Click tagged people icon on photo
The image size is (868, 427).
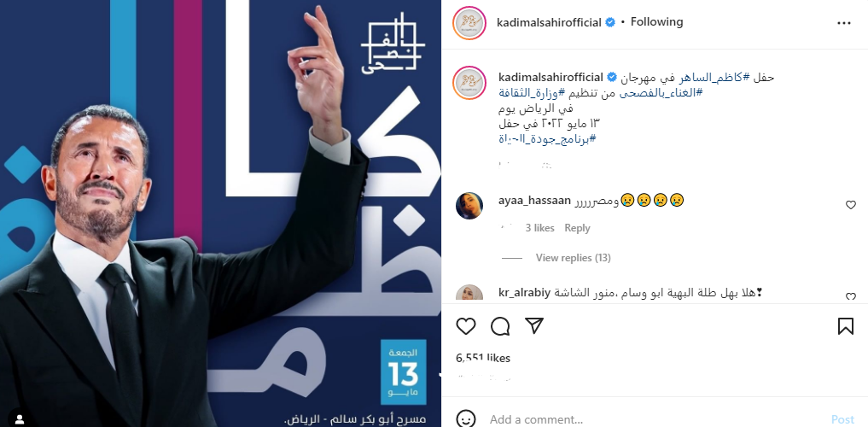(20, 419)
